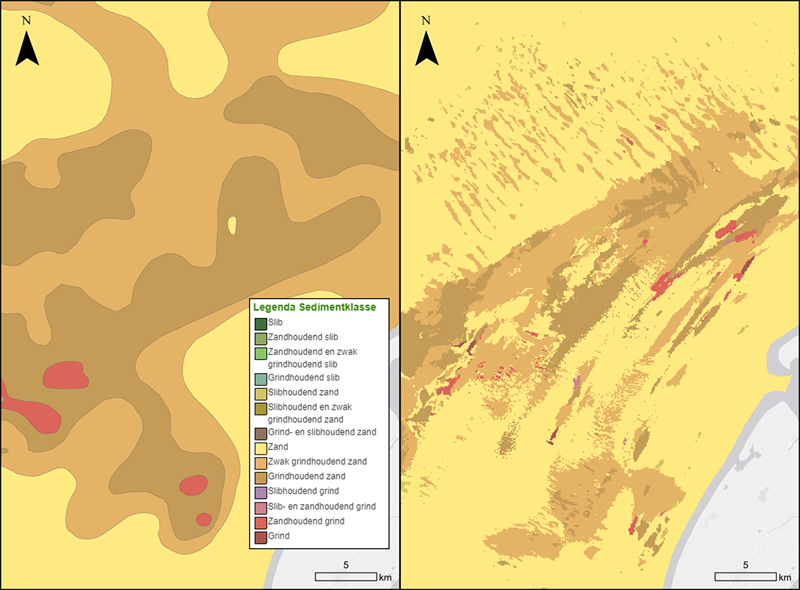Click the small yellow sand patch in left map

(x=232, y=226)
